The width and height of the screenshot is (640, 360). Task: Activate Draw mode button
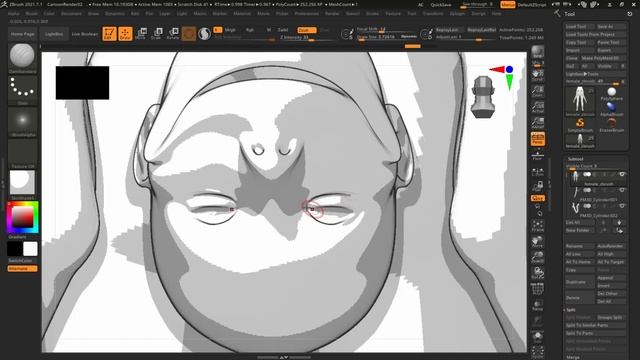coord(125,33)
